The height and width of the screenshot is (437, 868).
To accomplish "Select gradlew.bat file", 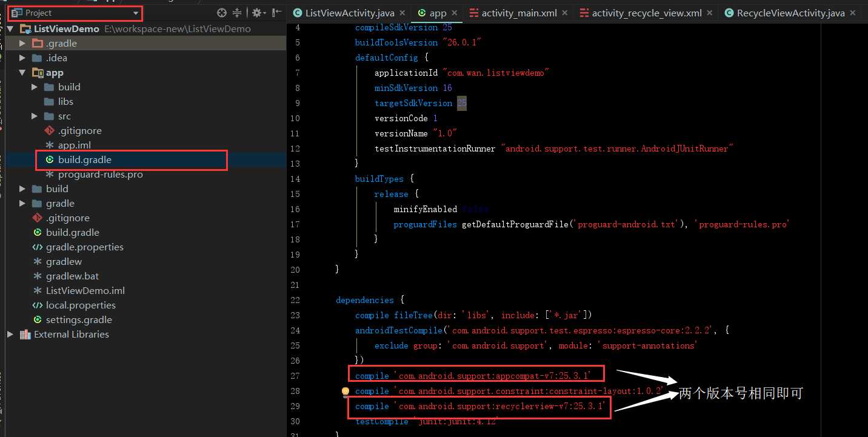I will pyautogui.click(x=73, y=276).
